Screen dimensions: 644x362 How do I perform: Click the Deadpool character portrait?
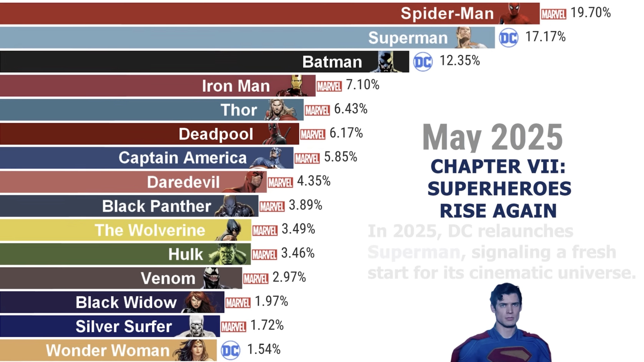tap(277, 133)
